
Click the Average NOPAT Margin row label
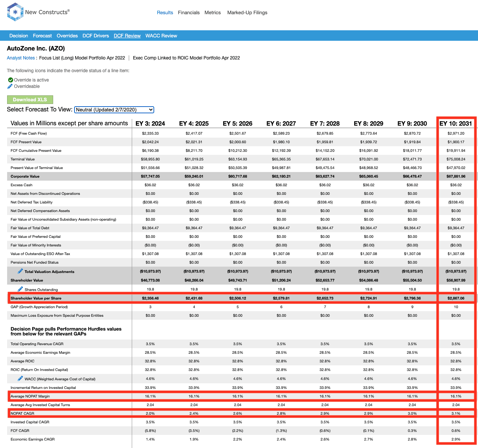[30, 396]
